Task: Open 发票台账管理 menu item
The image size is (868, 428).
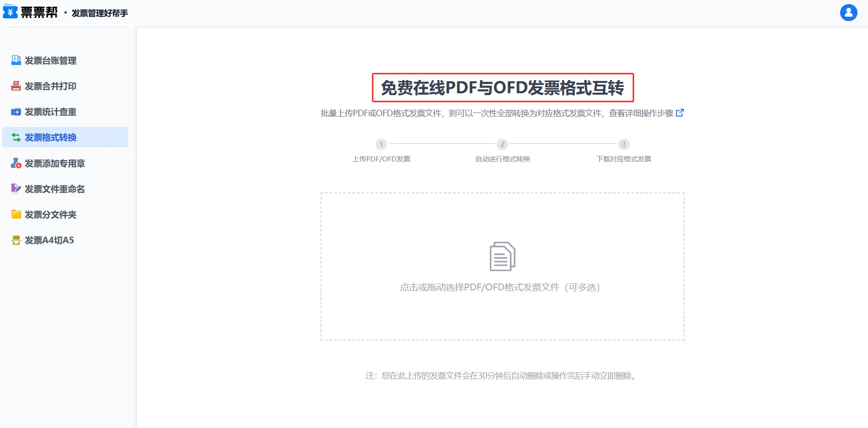Action: 50,60
